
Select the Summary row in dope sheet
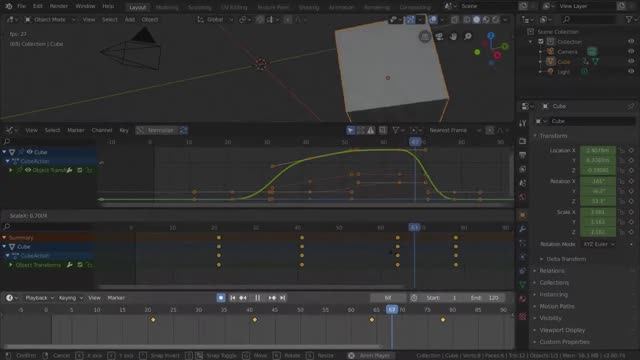click(48, 237)
